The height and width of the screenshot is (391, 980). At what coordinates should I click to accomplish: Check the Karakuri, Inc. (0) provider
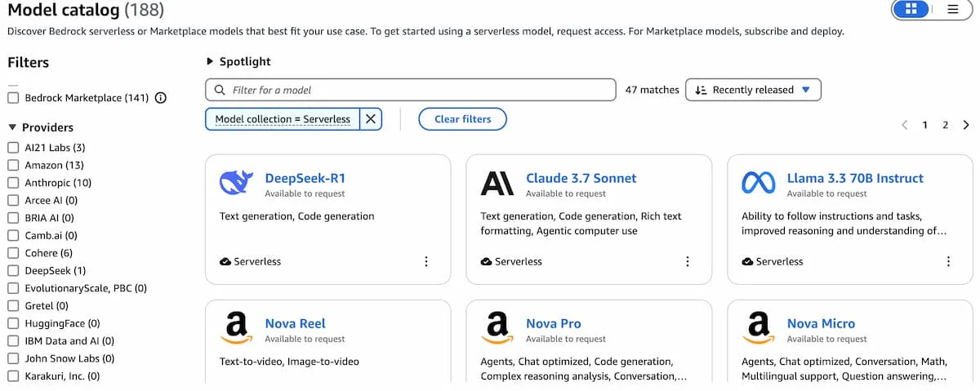tap(13, 376)
